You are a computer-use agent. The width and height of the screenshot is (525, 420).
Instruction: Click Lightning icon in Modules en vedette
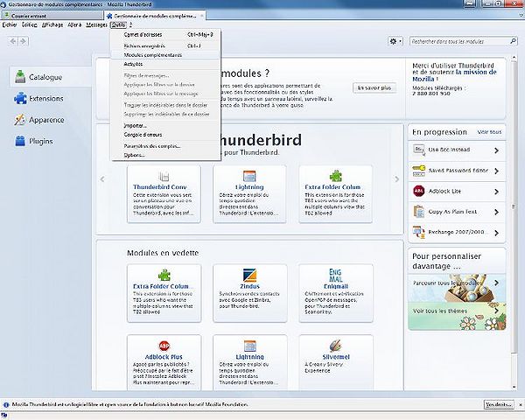click(x=249, y=346)
